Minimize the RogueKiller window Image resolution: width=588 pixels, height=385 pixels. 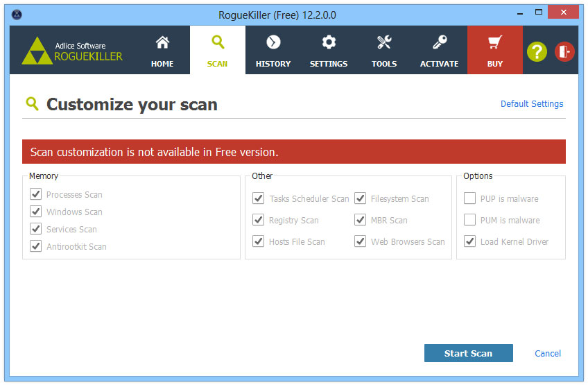point(520,12)
